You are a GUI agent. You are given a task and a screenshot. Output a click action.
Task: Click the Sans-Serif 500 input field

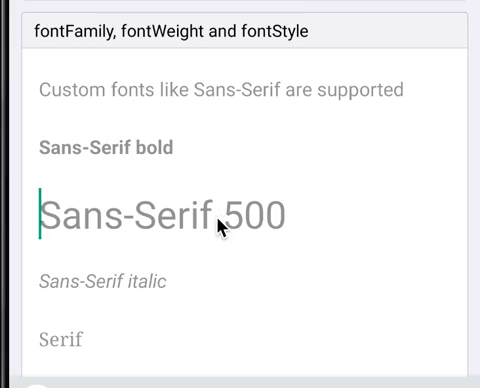[x=244, y=215]
